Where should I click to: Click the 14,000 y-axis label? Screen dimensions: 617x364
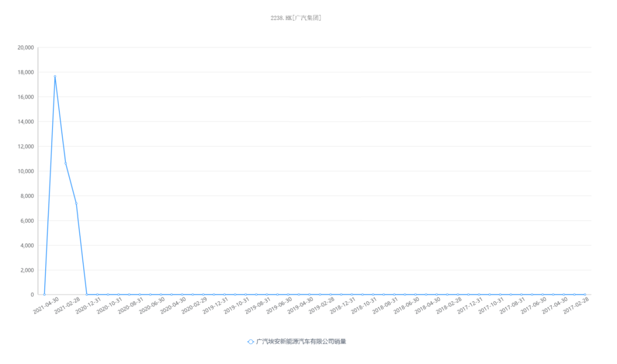pos(25,121)
